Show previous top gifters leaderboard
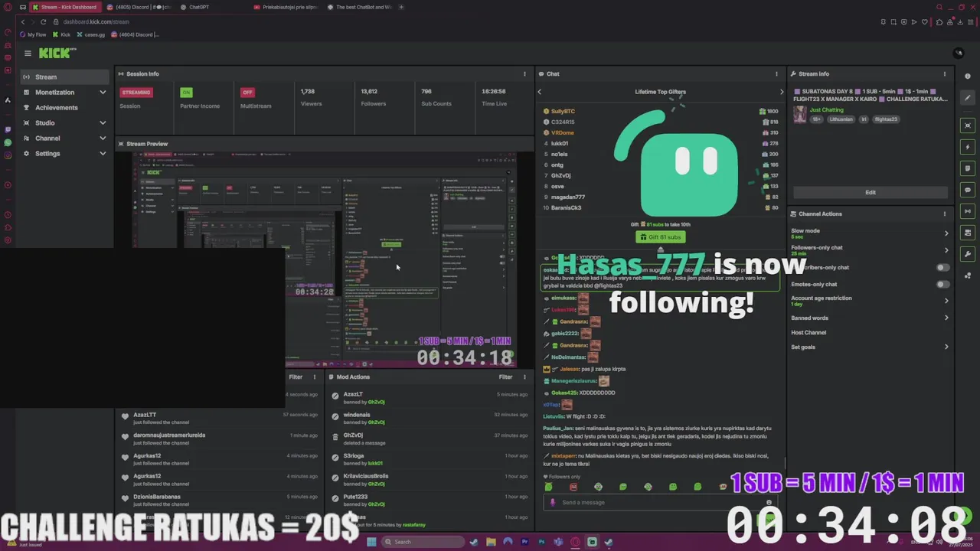Screen dimensions: 980x551 pos(540,92)
